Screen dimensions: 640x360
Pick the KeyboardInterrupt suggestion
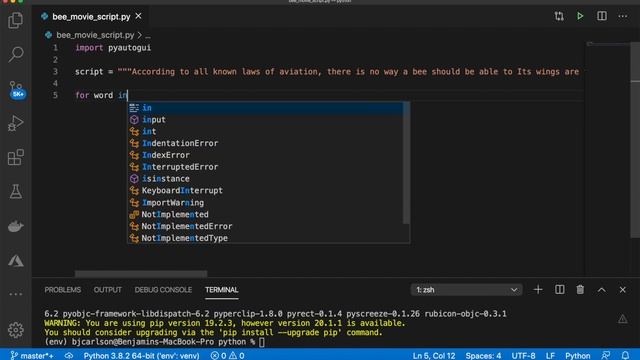(x=266, y=191)
